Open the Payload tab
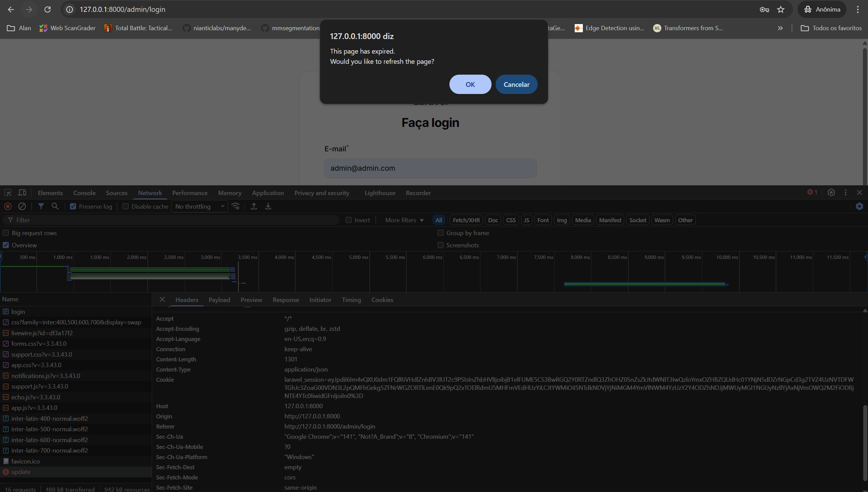 [219, 300]
